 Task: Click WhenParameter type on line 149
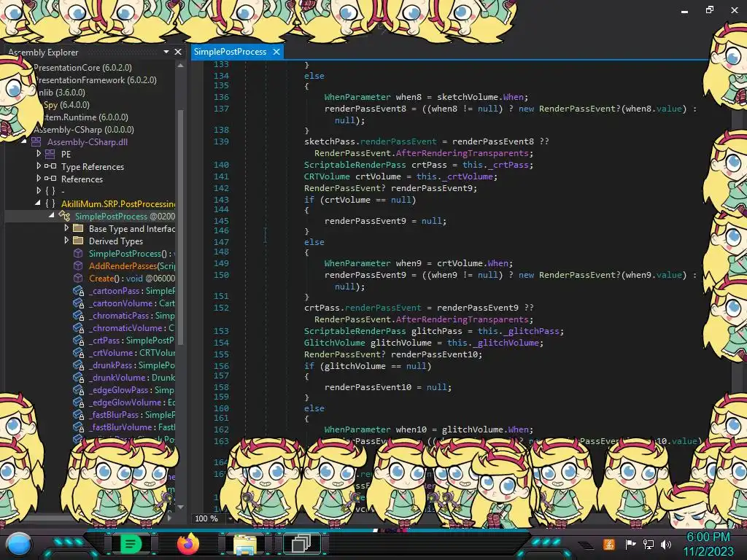click(357, 263)
